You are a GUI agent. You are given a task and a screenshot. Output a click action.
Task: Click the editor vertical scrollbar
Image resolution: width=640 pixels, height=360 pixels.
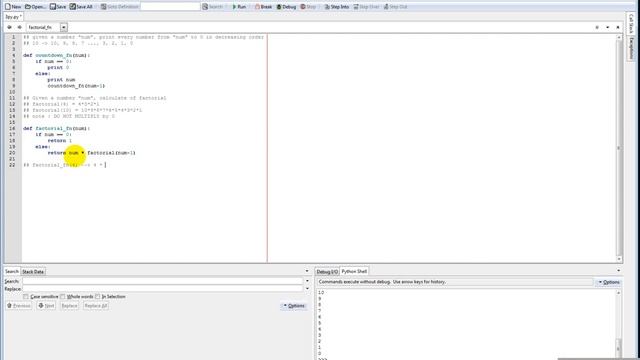[x=619, y=148]
